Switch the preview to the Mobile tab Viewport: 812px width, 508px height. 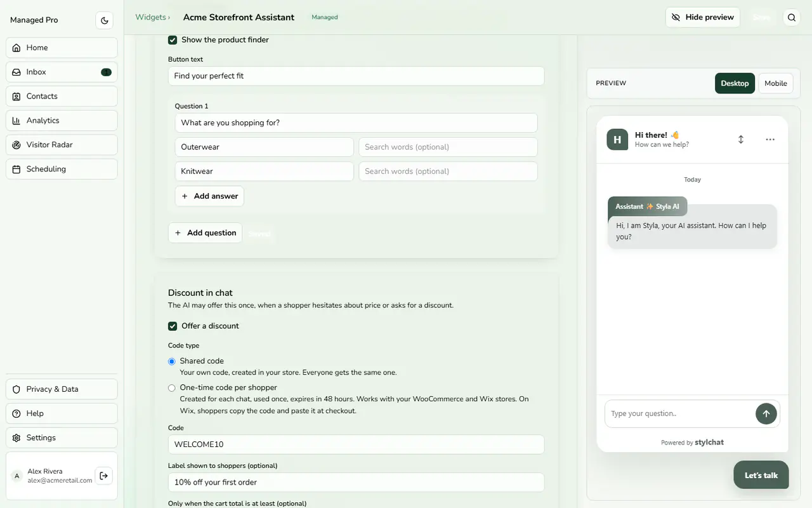(x=776, y=83)
